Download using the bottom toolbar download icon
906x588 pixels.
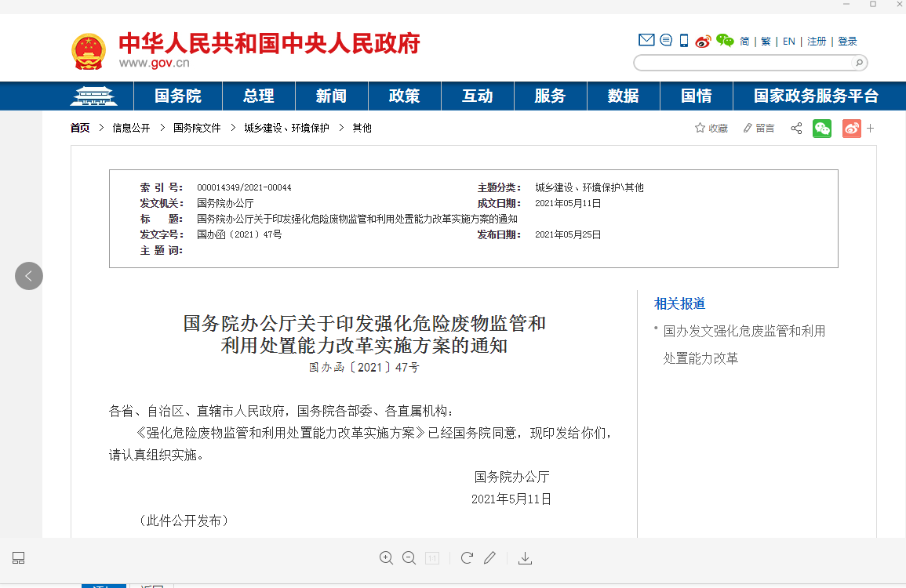pyautogui.click(x=526, y=558)
